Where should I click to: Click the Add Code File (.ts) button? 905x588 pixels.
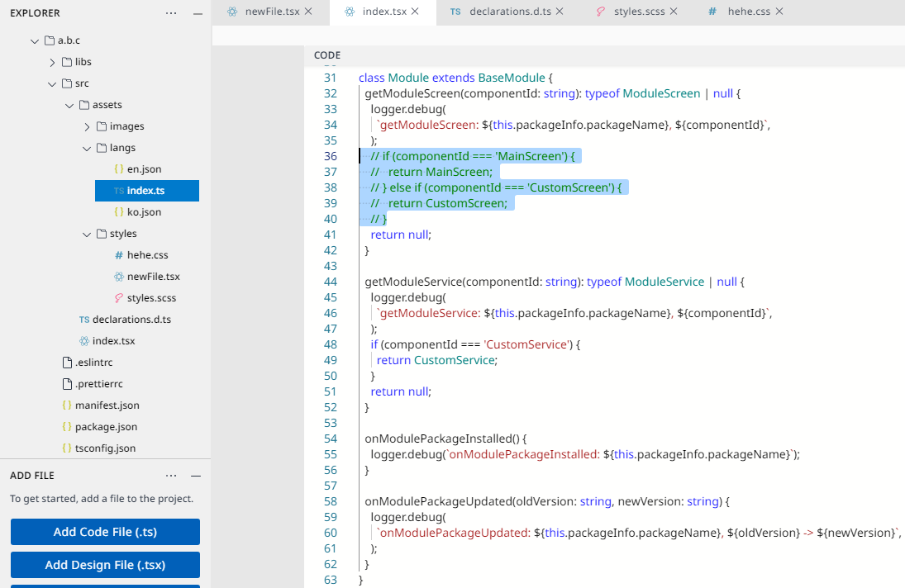105,532
